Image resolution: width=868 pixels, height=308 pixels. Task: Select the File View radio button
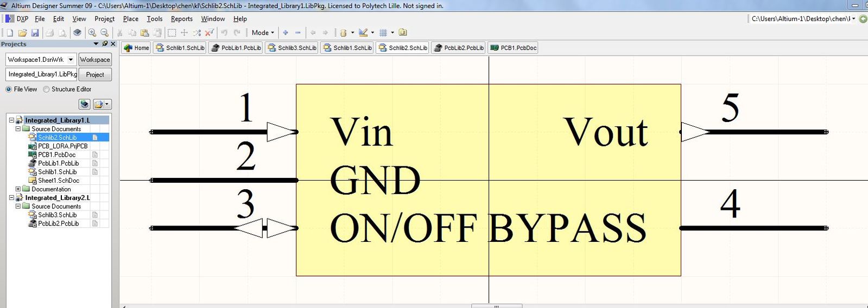coord(9,89)
